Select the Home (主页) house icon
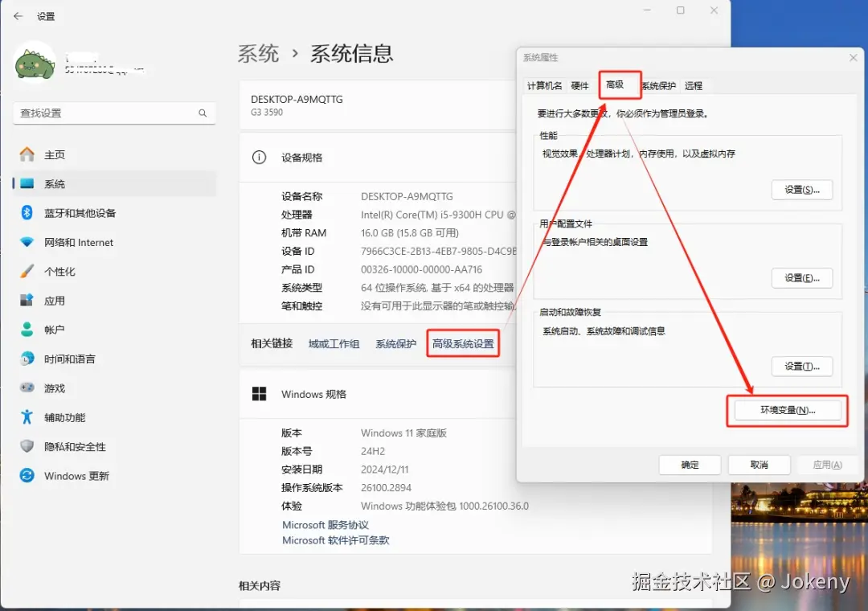 27,154
